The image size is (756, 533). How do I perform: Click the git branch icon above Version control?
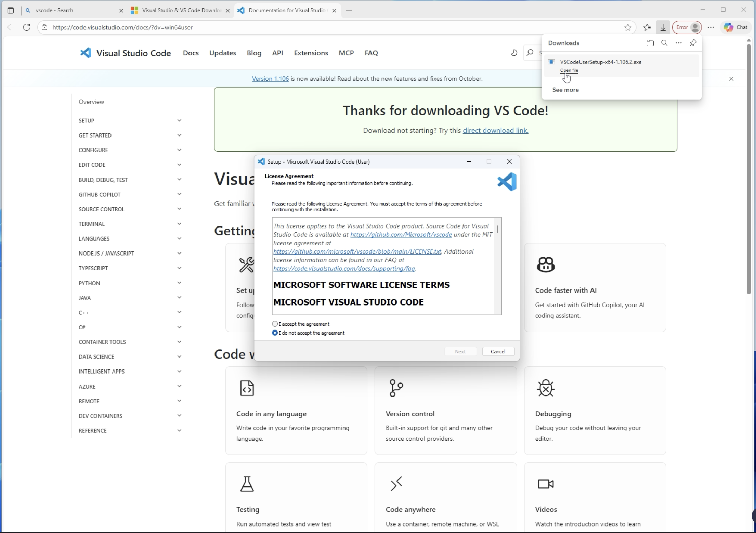(396, 388)
